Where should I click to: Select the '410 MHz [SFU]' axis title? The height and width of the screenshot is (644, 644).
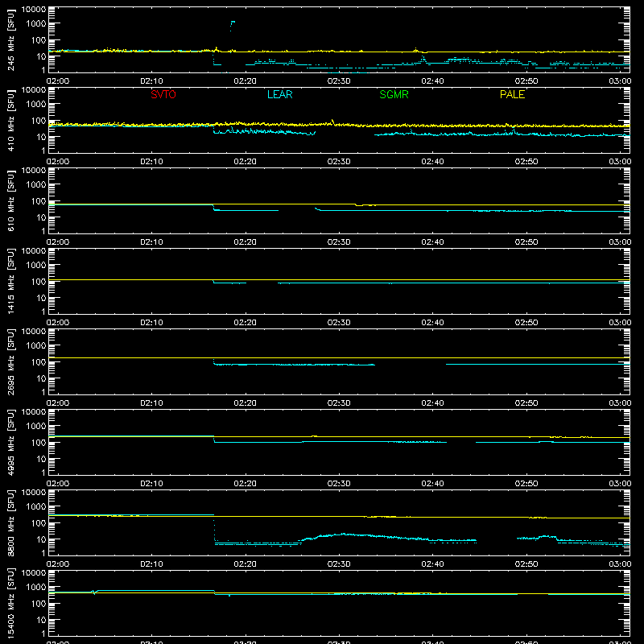click(10, 120)
